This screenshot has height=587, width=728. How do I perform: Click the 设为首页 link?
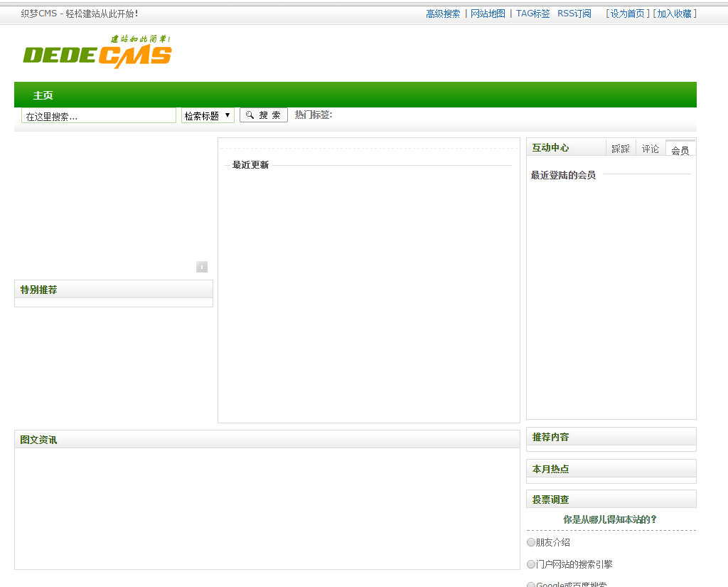[628, 14]
